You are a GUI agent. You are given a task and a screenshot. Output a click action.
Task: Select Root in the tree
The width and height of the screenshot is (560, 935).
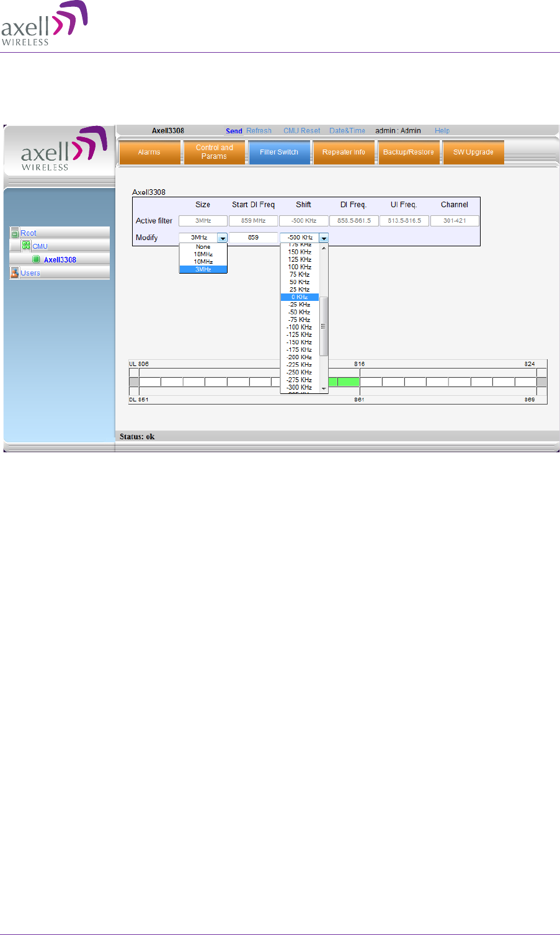[x=29, y=233]
